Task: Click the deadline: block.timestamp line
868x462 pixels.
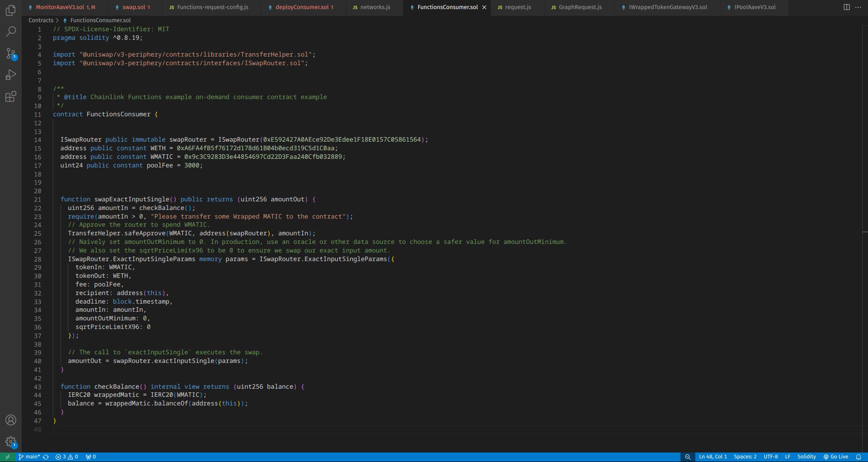Action: 124,302
